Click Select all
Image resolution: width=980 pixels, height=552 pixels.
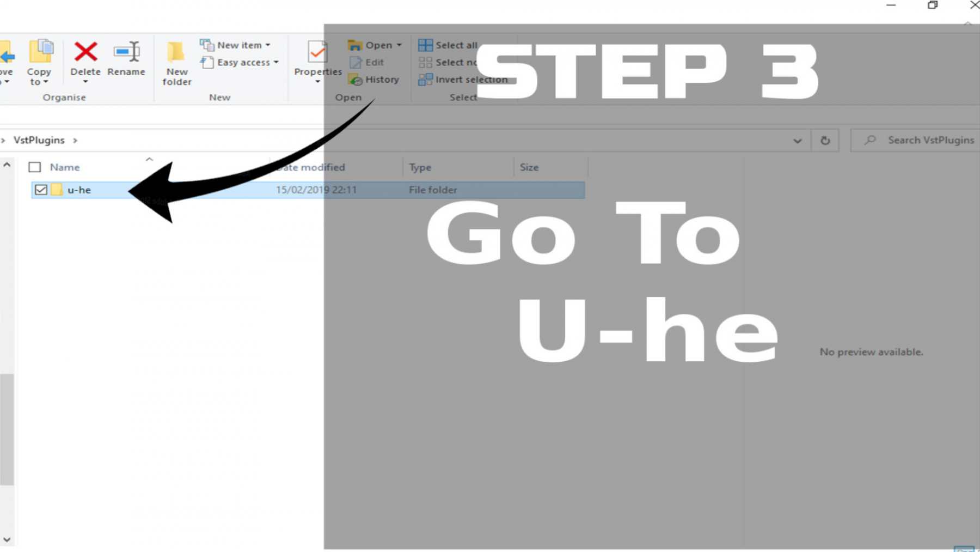448,45
